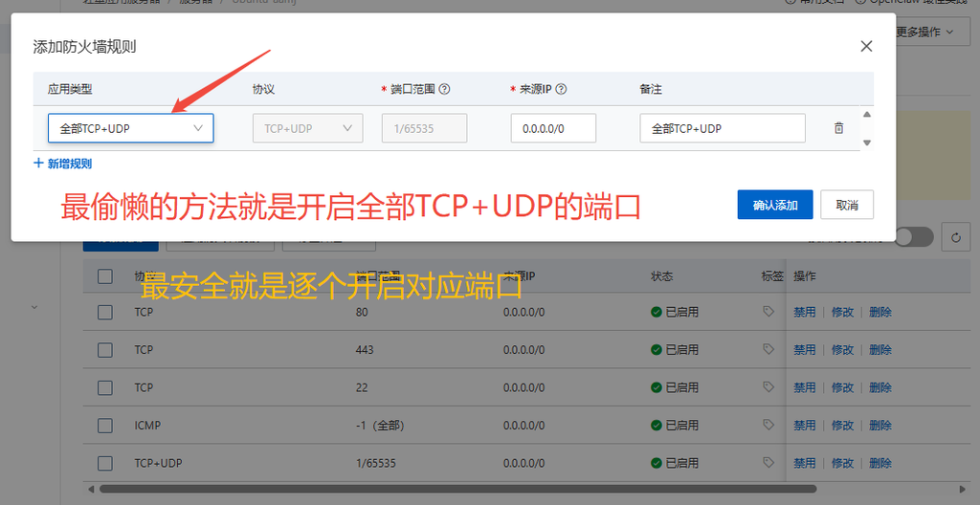
Task: Open the 协议 TCP+UDP dropdown
Action: [307, 128]
